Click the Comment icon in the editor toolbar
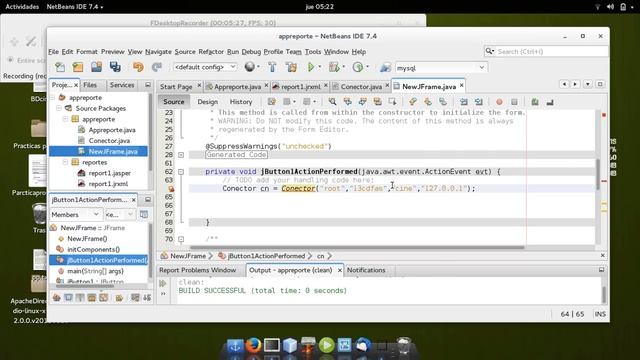This screenshot has width=640, height=360. point(535,102)
